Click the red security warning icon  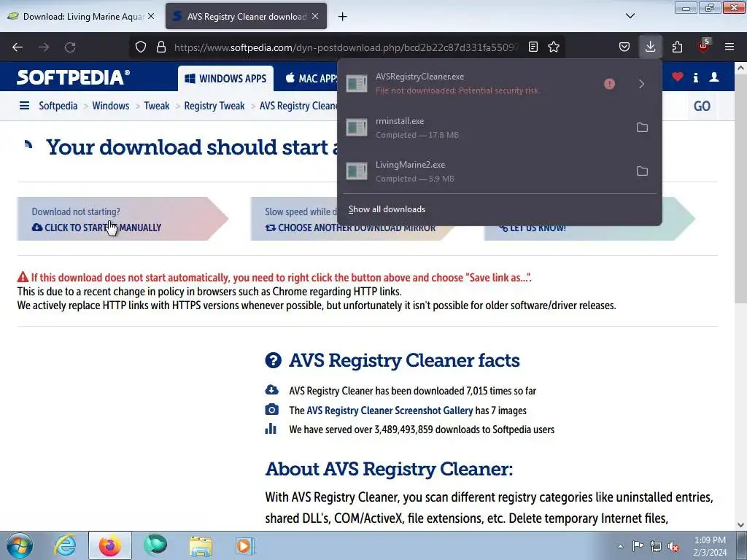[x=609, y=84]
